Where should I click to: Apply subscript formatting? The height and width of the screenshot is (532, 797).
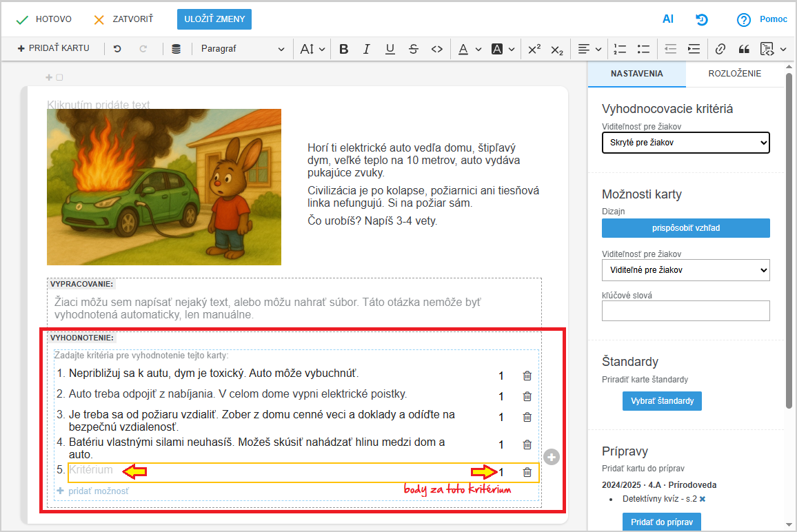(557, 50)
